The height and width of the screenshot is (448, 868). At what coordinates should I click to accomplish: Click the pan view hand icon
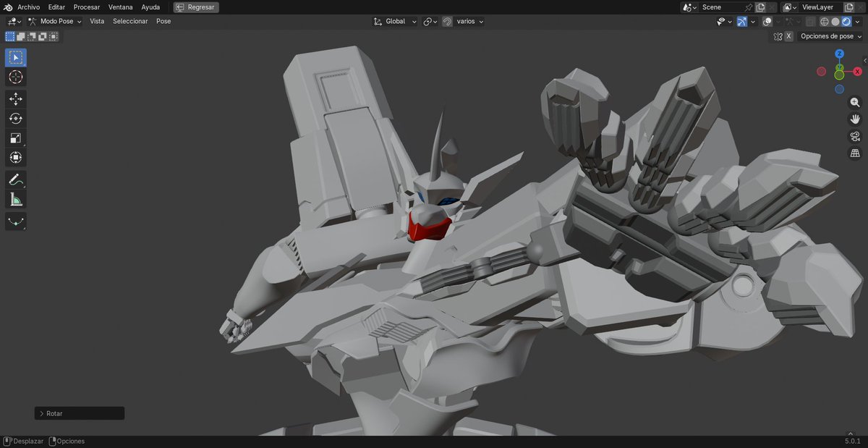(x=855, y=119)
